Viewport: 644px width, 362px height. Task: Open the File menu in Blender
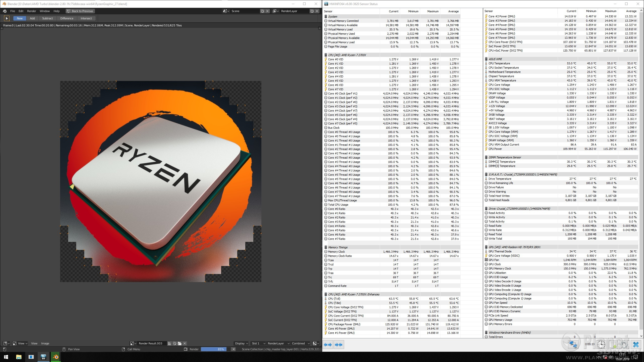tap(13, 11)
